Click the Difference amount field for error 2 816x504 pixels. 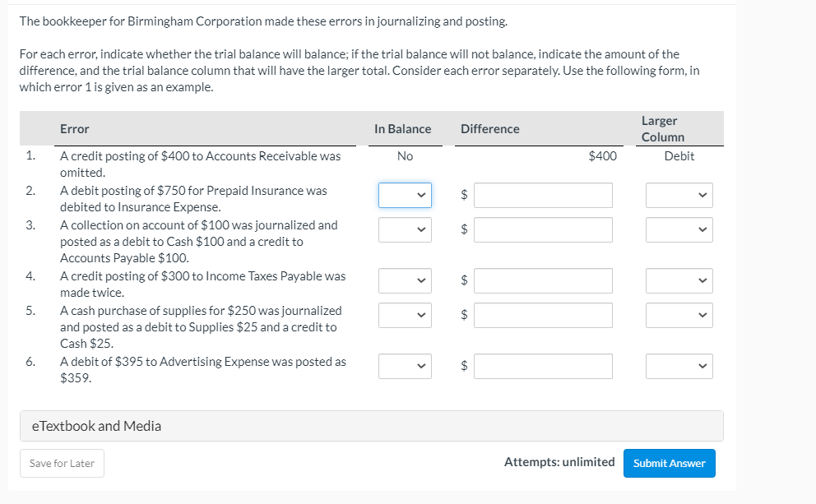543,195
